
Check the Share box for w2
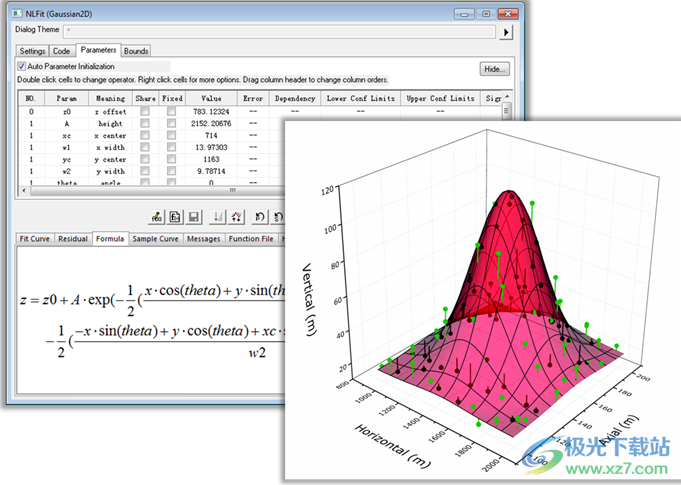(x=145, y=171)
